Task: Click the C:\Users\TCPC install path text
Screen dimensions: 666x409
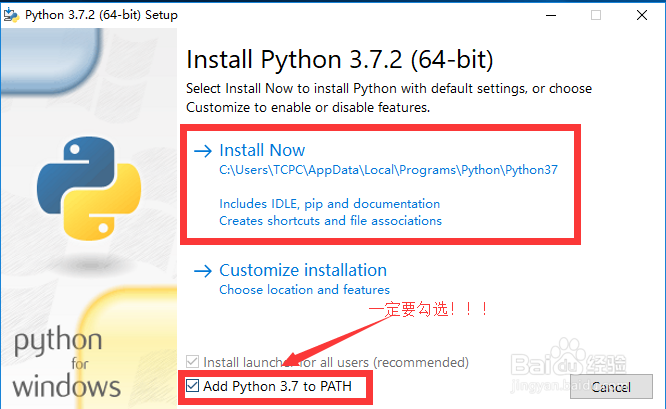Action: [388, 170]
